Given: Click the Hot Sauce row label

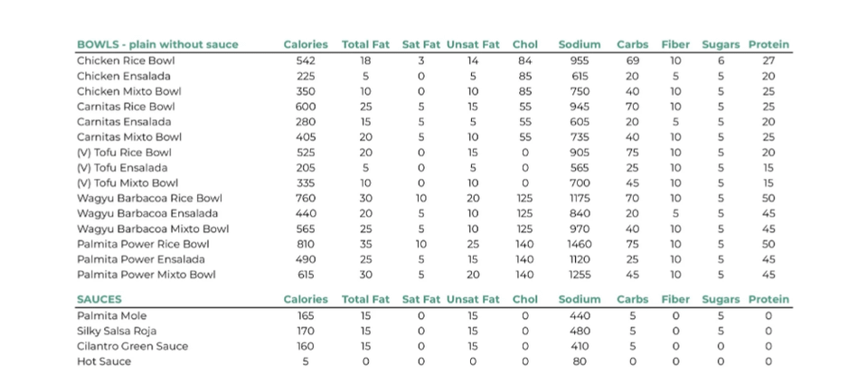Looking at the screenshot, I should click(x=104, y=362).
